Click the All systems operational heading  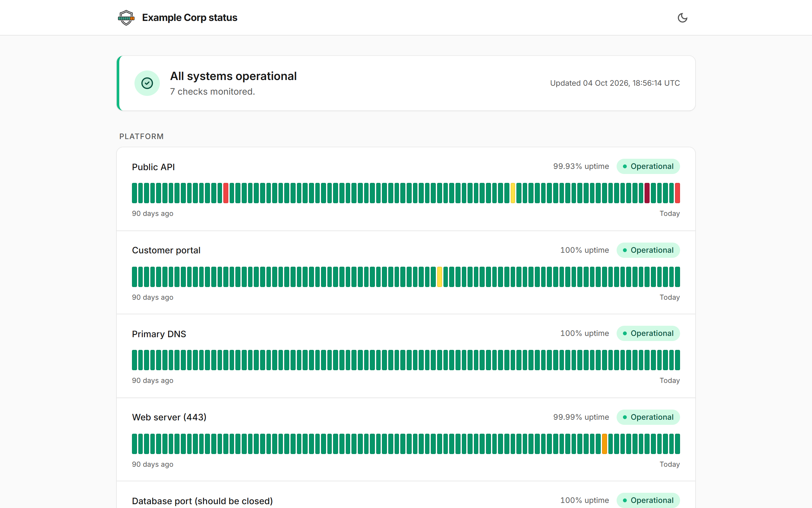233,76
